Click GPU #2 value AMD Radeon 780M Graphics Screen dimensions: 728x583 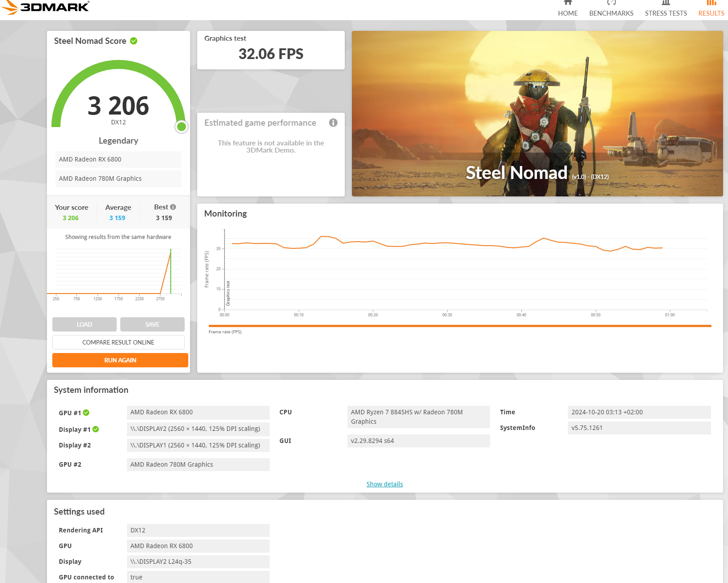click(198, 464)
